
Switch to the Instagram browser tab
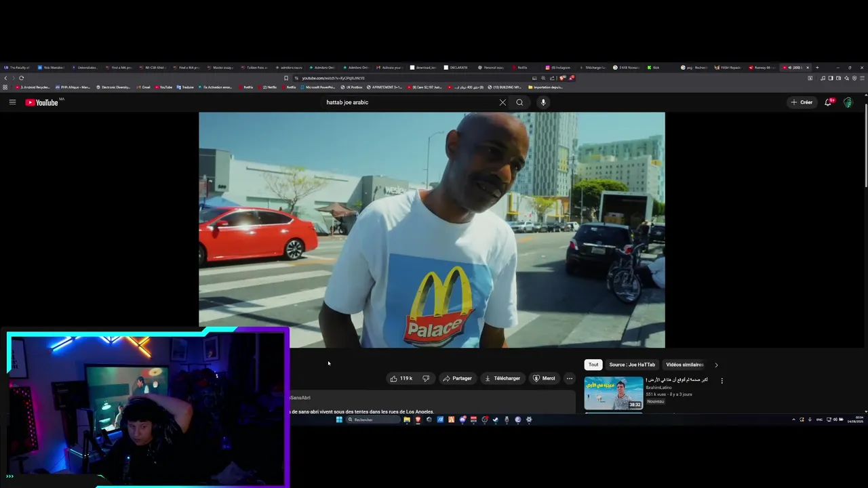pyautogui.click(x=559, y=68)
